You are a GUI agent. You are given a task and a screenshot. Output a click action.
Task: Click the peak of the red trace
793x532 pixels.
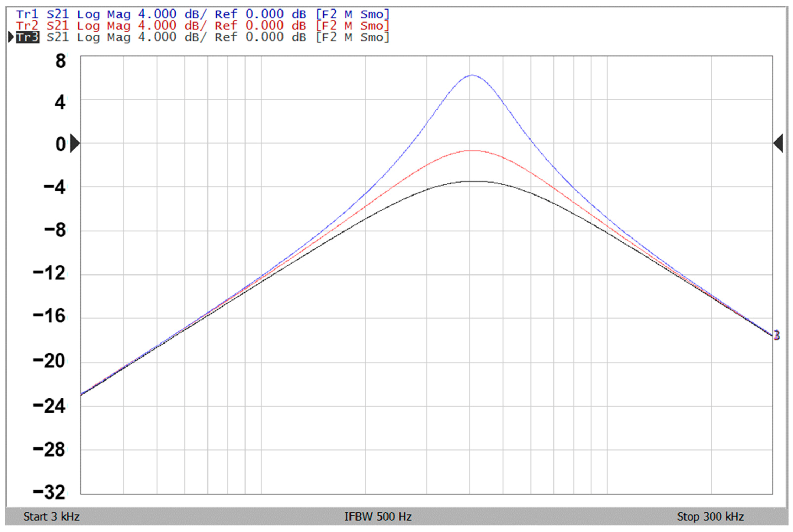pyautogui.click(x=472, y=150)
